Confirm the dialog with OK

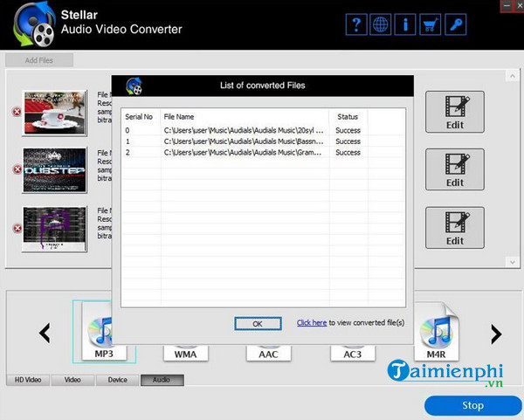pyautogui.click(x=258, y=324)
